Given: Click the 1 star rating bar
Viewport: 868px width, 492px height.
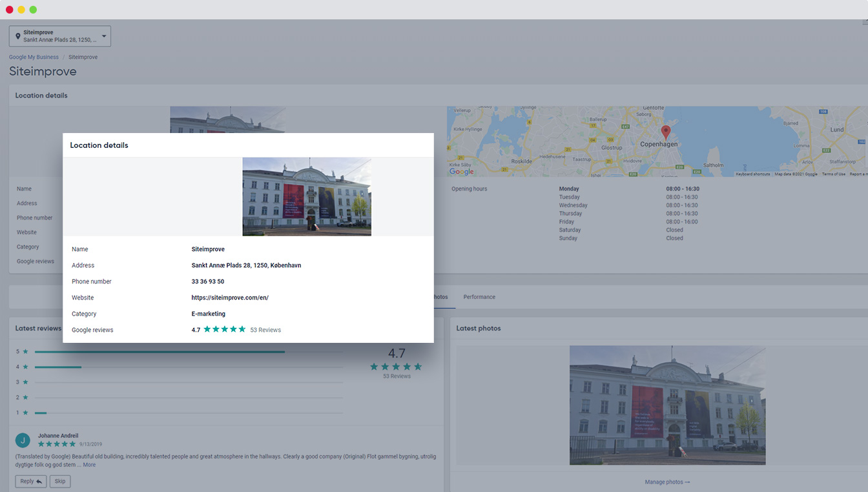Looking at the screenshot, I should point(189,413).
